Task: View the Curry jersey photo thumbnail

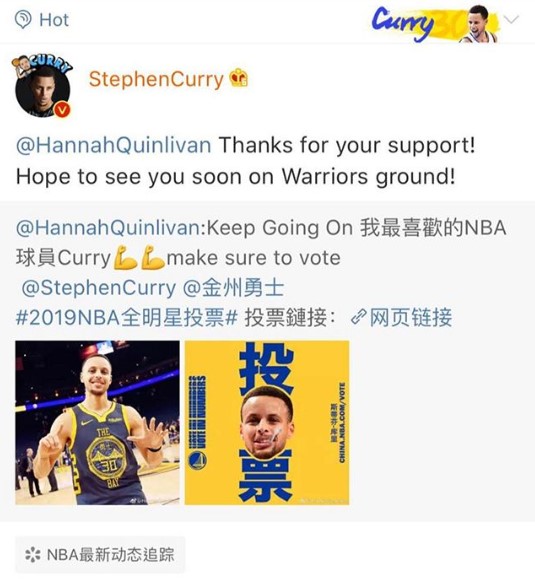Action: [x=97, y=422]
